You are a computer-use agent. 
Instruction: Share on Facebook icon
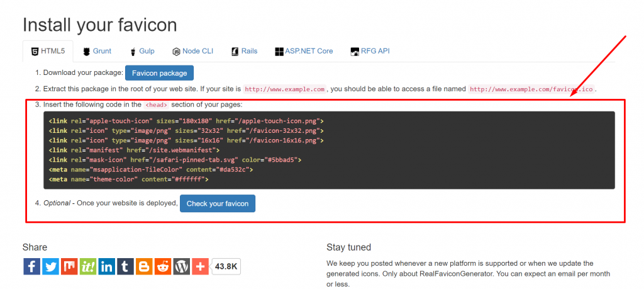pos(32,266)
